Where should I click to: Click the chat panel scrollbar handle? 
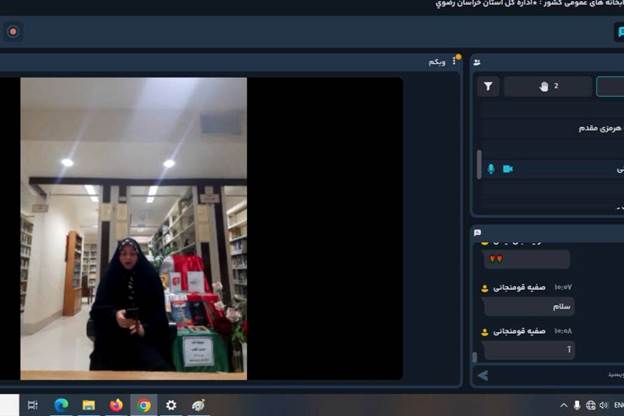pyautogui.click(x=475, y=357)
